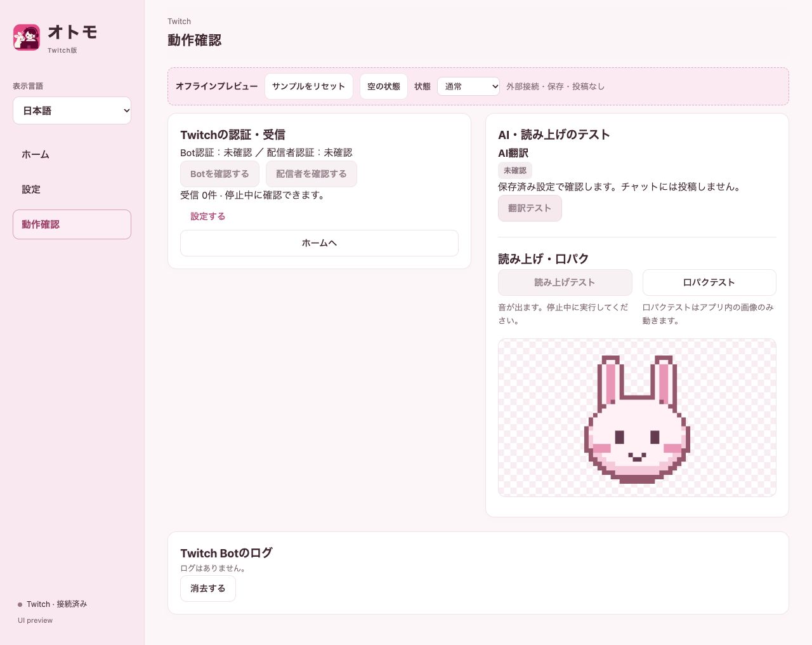Click the 口パクテスト button
Image resolution: width=812 pixels, height=645 pixels.
pos(709,283)
